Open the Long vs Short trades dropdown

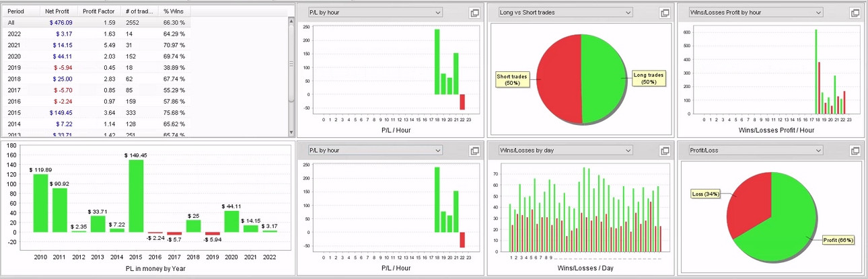pyautogui.click(x=565, y=12)
